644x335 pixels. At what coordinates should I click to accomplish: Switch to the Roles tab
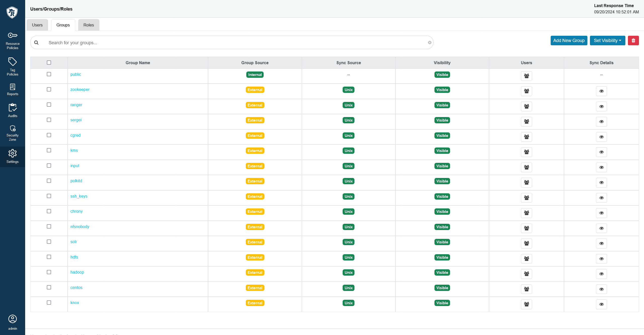tap(89, 25)
